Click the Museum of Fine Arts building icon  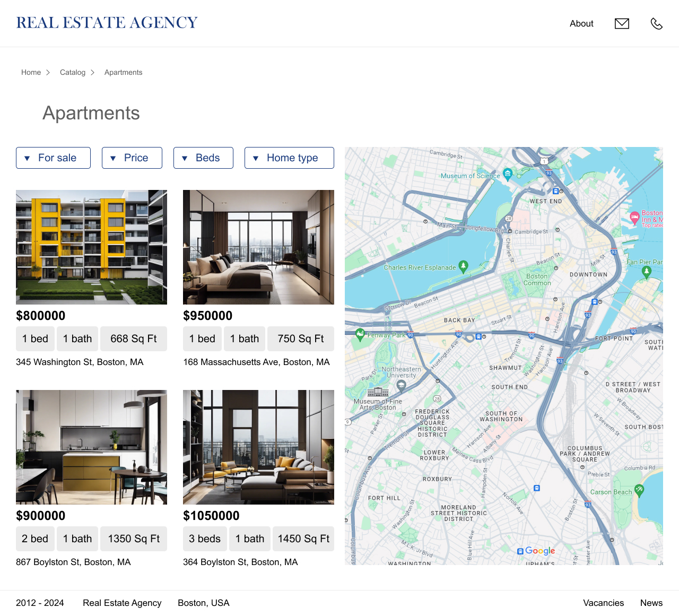(378, 392)
